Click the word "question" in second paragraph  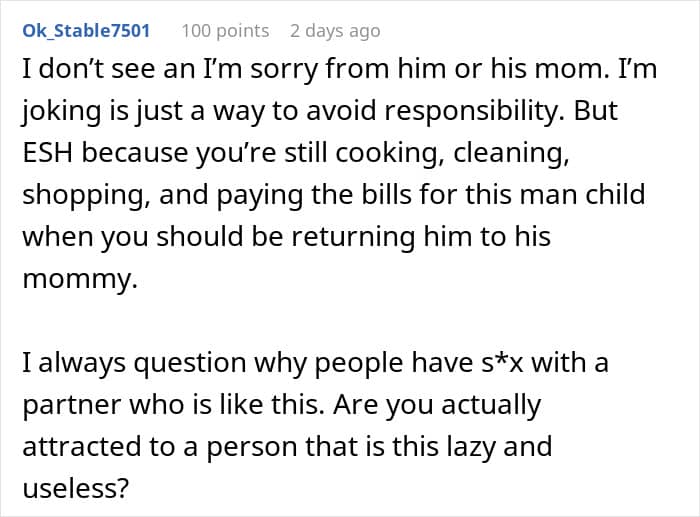(190, 363)
